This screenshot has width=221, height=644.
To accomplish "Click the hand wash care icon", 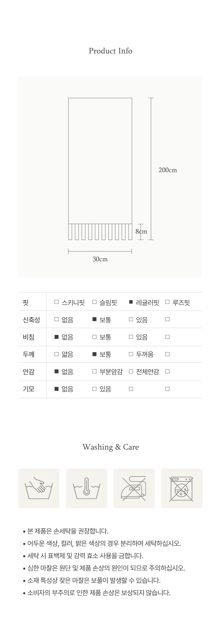I will tap(39, 488).
